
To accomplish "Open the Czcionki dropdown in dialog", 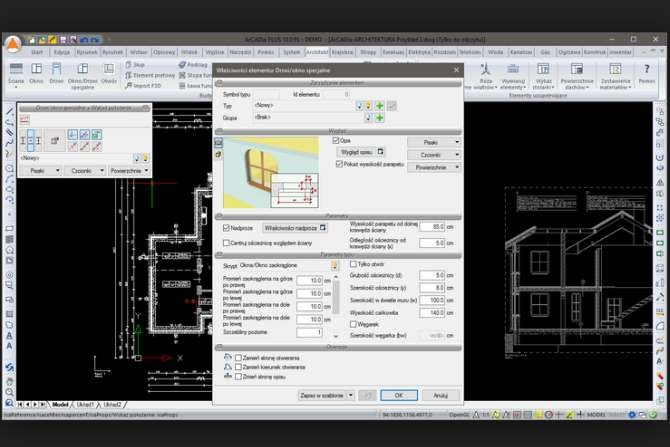I will (434, 155).
